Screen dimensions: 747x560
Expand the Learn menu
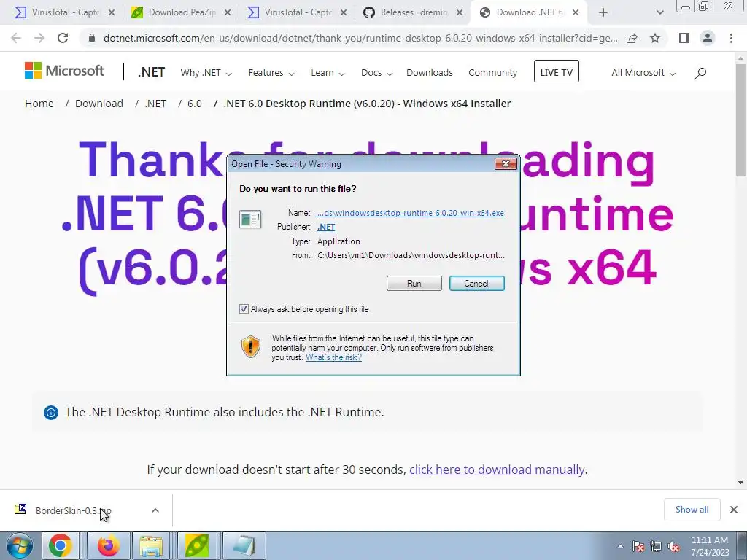tap(328, 73)
